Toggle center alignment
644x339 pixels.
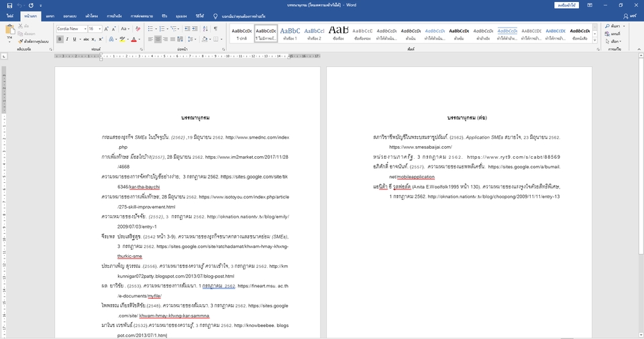tap(158, 40)
